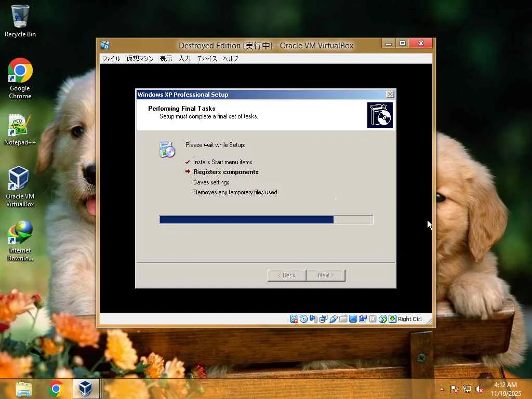Click the small setup disc icon beside tasks
The image size is (532, 399).
click(x=167, y=150)
